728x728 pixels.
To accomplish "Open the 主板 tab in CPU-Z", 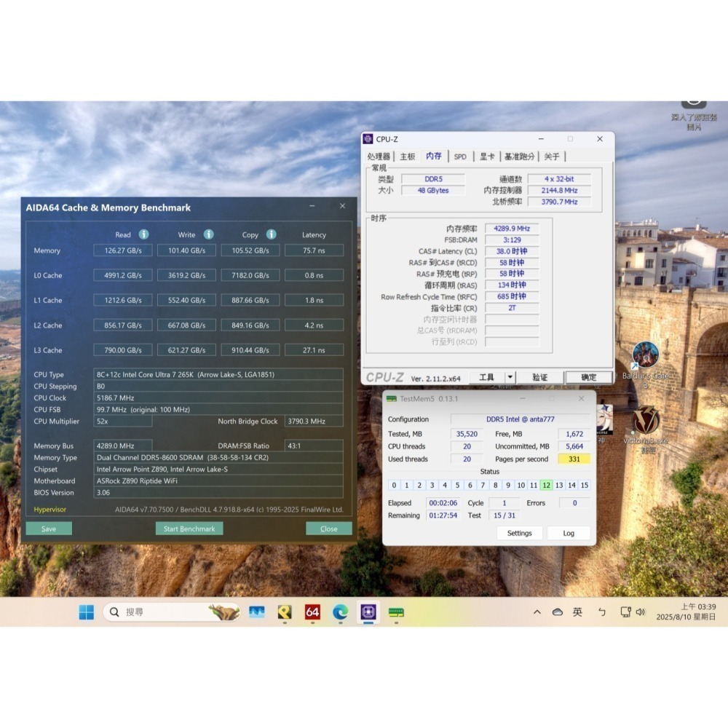I will (x=408, y=157).
